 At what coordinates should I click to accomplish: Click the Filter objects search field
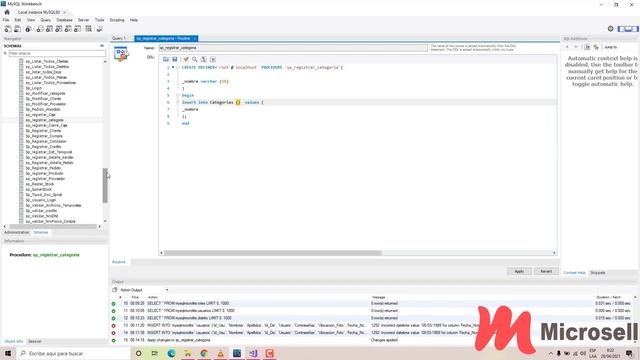pyautogui.click(x=57, y=53)
